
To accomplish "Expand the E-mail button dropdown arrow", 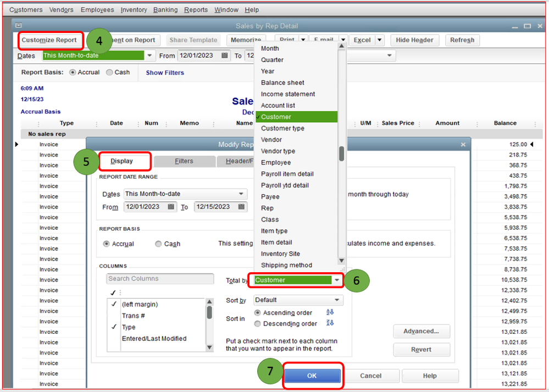I will pyautogui.click(x=343, y=39).
